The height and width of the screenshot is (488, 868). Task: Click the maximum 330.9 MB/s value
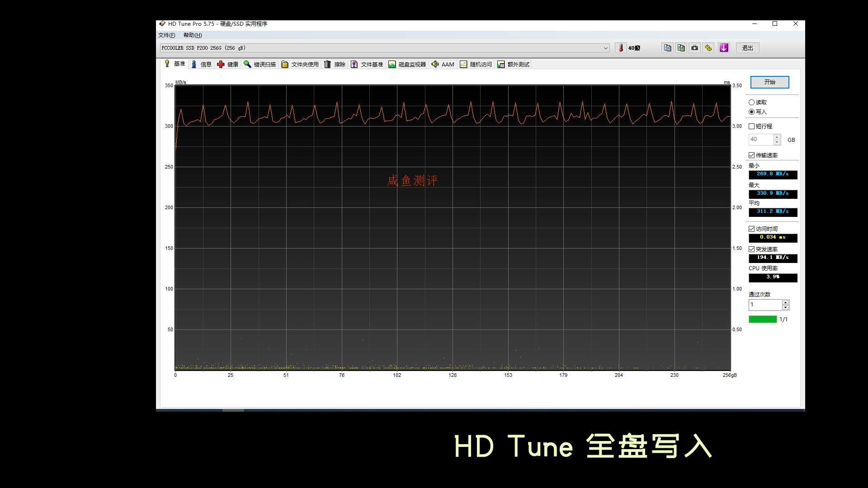[x=773, y=194]
